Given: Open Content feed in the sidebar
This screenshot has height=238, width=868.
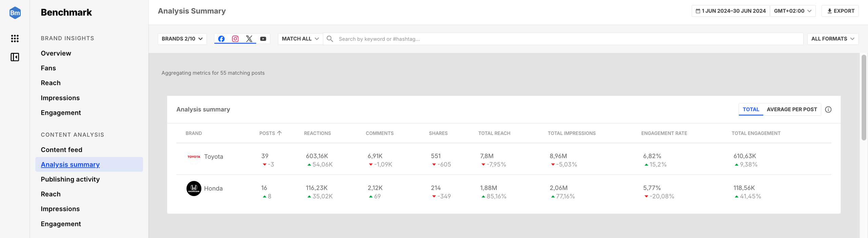Looking at the screenshot, I should [x=61, y=150].
